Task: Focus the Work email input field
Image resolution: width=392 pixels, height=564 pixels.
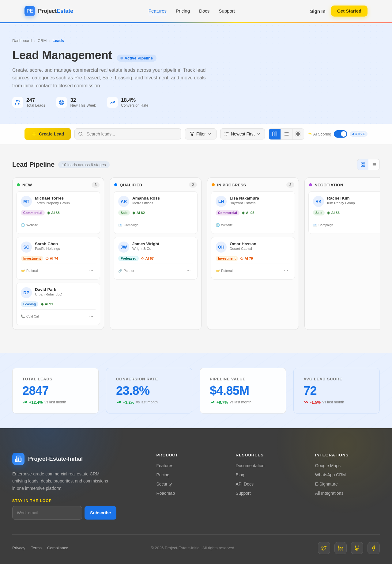Action: click(47, 513)
